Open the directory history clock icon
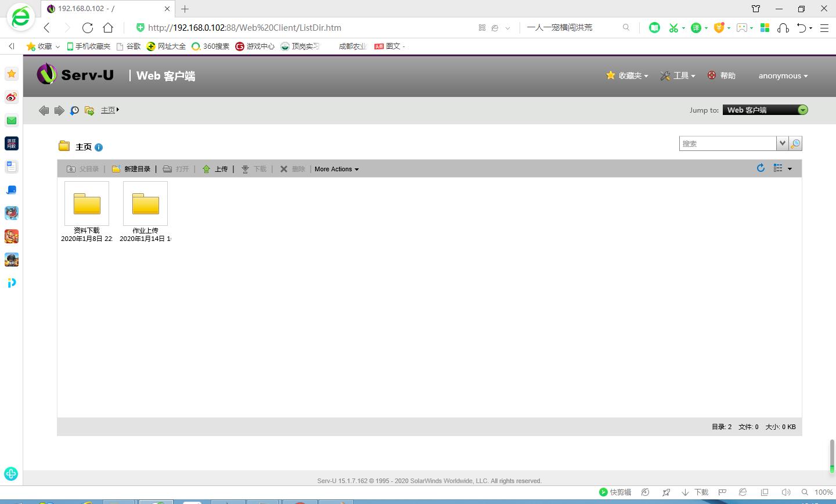836x504 pixels. (74, 110)
